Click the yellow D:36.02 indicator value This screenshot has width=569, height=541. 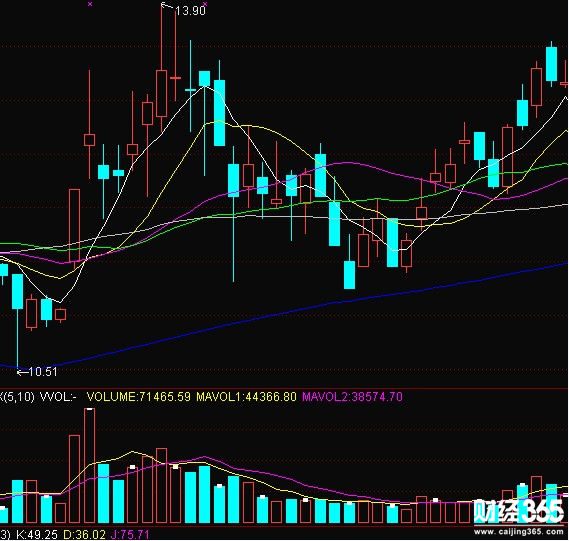85,535
